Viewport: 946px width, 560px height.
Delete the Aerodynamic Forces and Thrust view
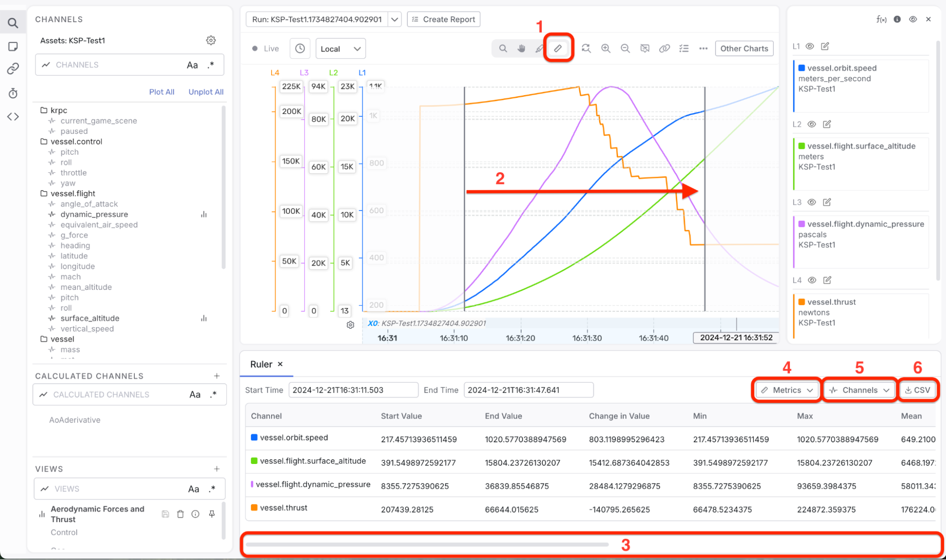click(x=180, y=514)
